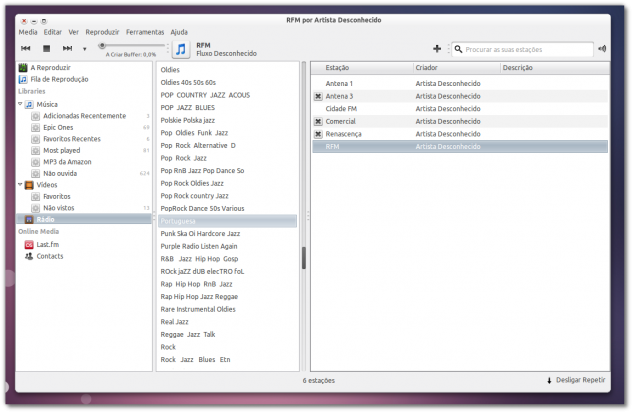Skip to next track button

pos(67,48)
